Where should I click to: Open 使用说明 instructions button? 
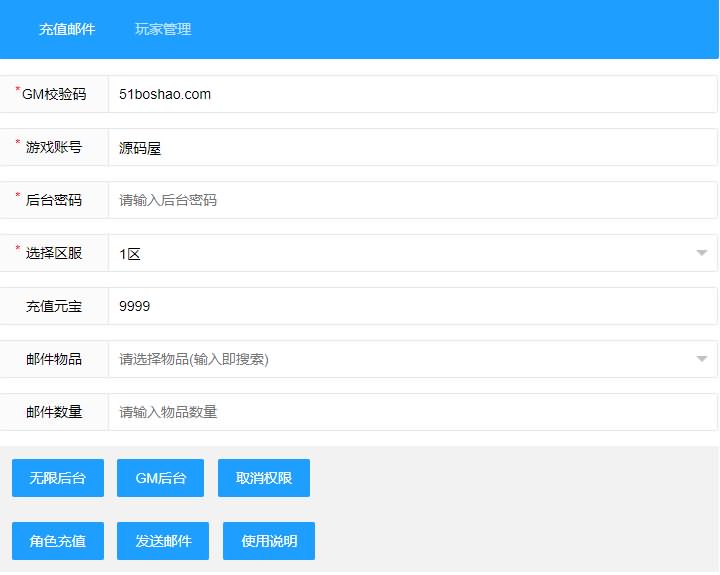(269, 541)
